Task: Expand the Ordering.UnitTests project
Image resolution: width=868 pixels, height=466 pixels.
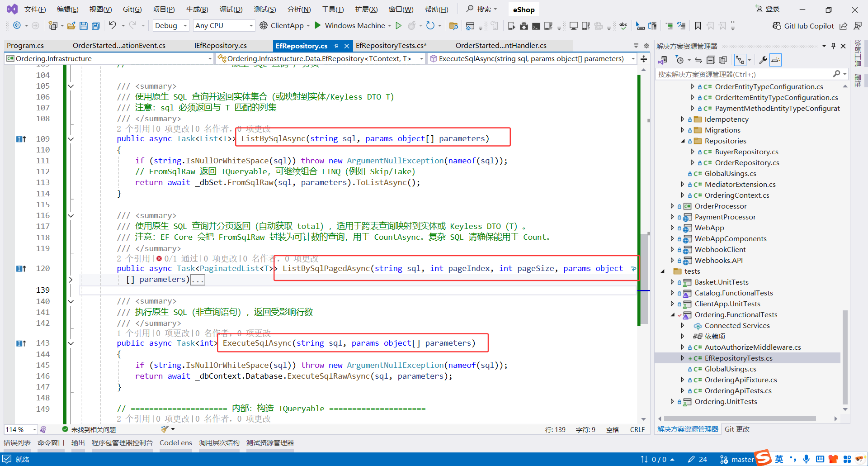Action: tap(672, 402)
